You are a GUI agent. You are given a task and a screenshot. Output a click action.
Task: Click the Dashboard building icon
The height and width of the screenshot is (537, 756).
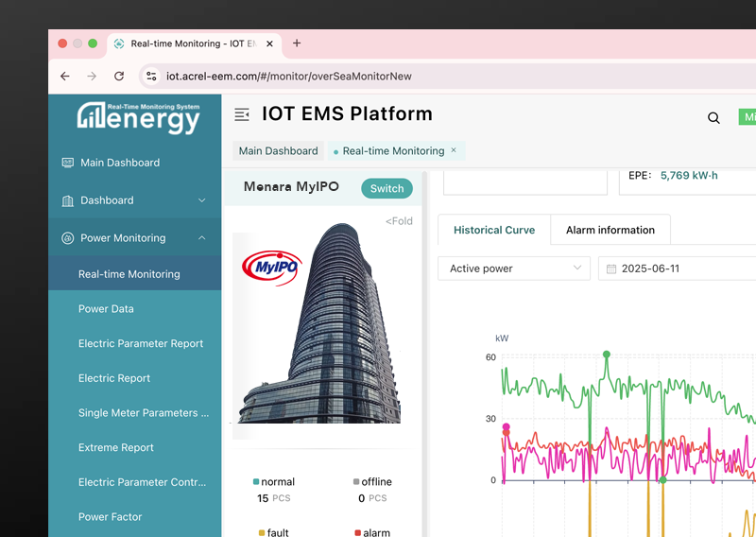[x=67, y=200]
